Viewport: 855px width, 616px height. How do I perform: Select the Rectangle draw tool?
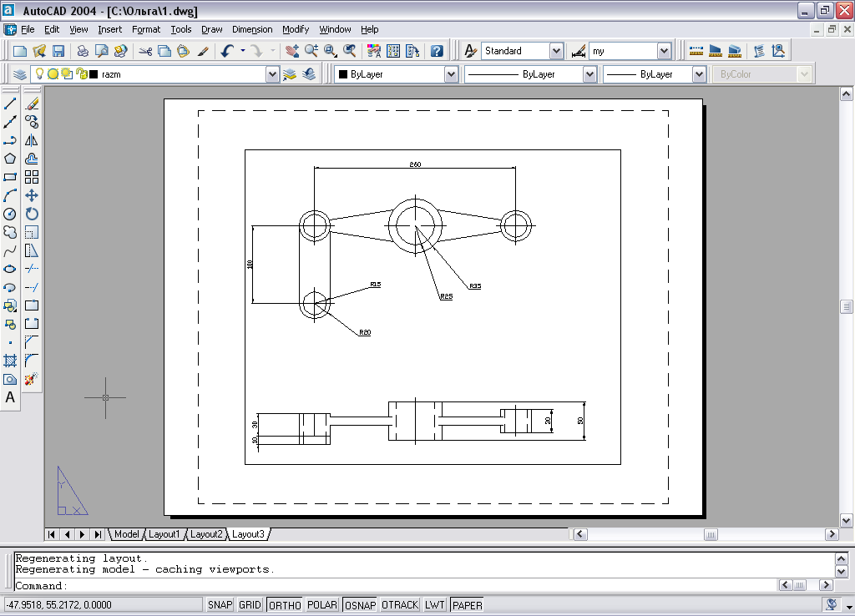coord(10,177)
